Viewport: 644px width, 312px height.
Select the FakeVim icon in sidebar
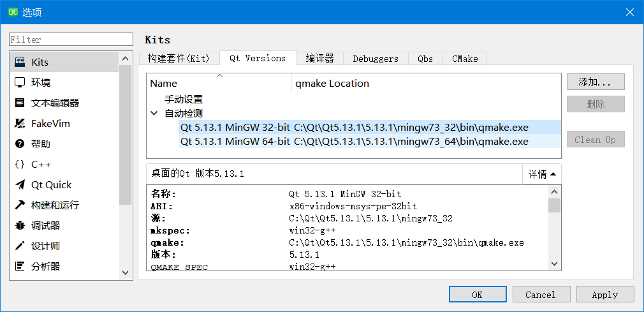coord(20,123)
